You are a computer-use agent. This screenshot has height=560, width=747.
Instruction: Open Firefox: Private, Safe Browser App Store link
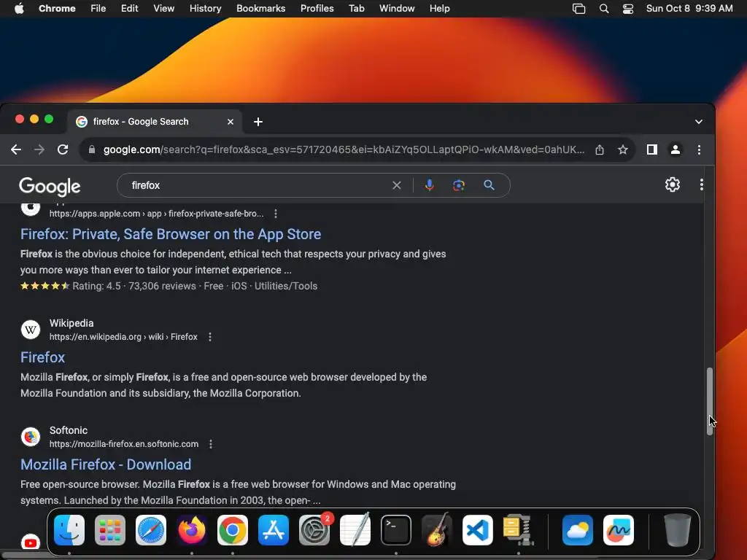click(171, 234)
